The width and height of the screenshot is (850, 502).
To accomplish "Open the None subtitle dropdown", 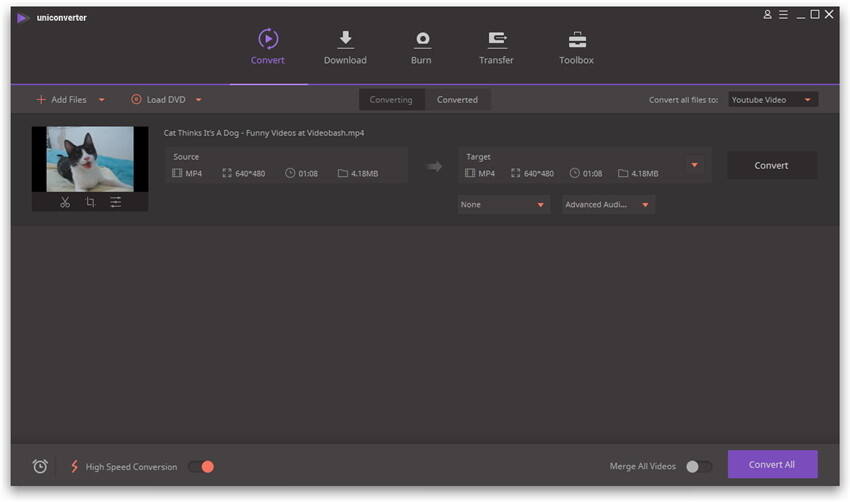I will tap(504, 204).
